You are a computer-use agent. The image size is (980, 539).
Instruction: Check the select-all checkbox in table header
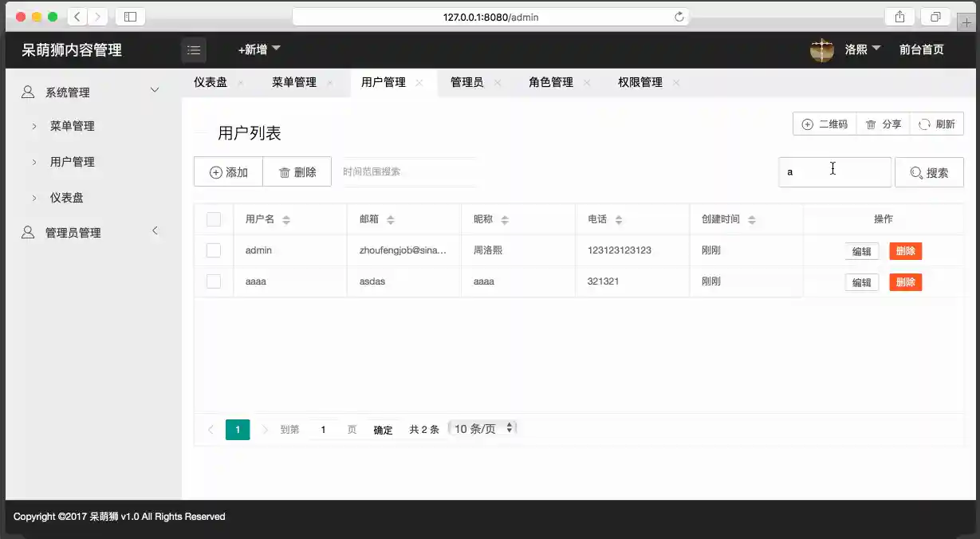pos(214,219)
